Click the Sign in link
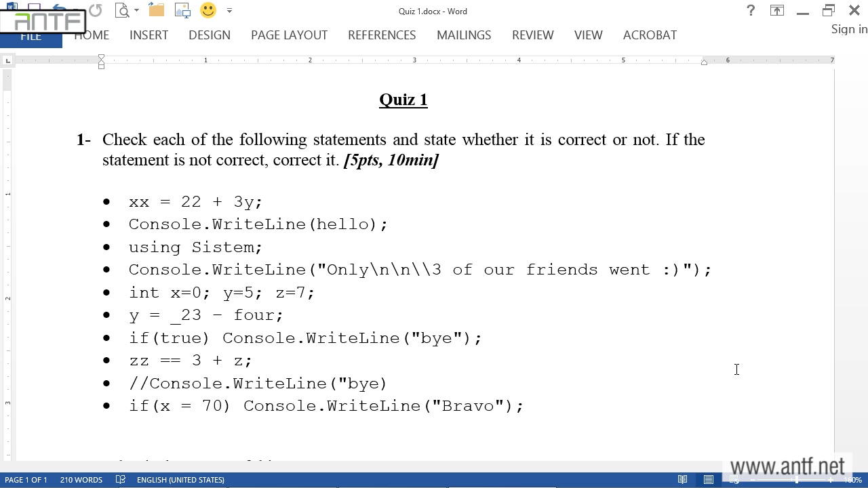Viewport: 868px width, 488px height. pyautogui.click(x=849, y=29)
